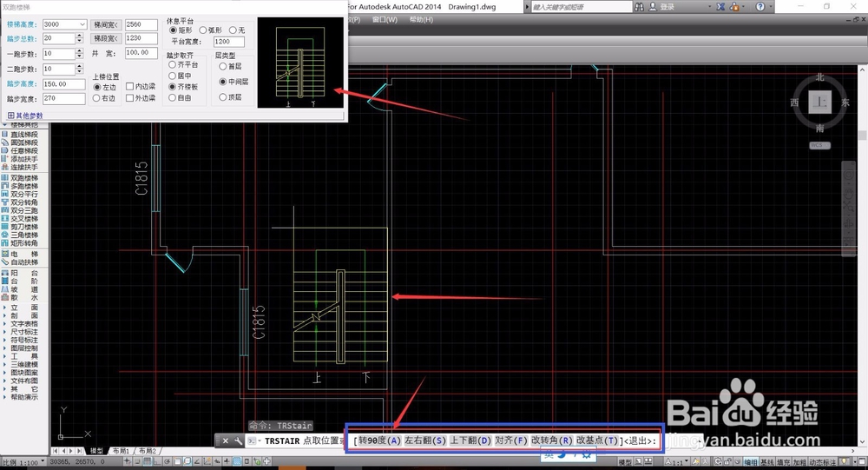The image size is (868, 470).
Task: Choose command option 改基点(T)
Action: tap(597, 440)
